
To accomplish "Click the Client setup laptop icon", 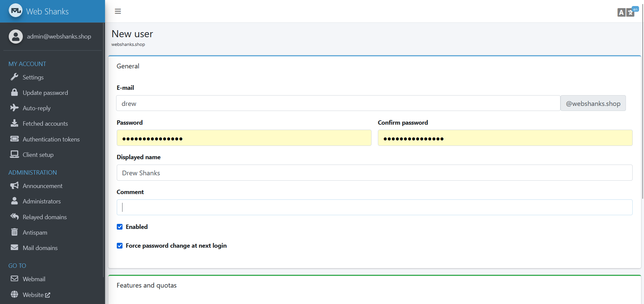I will [x=14, y=154].
